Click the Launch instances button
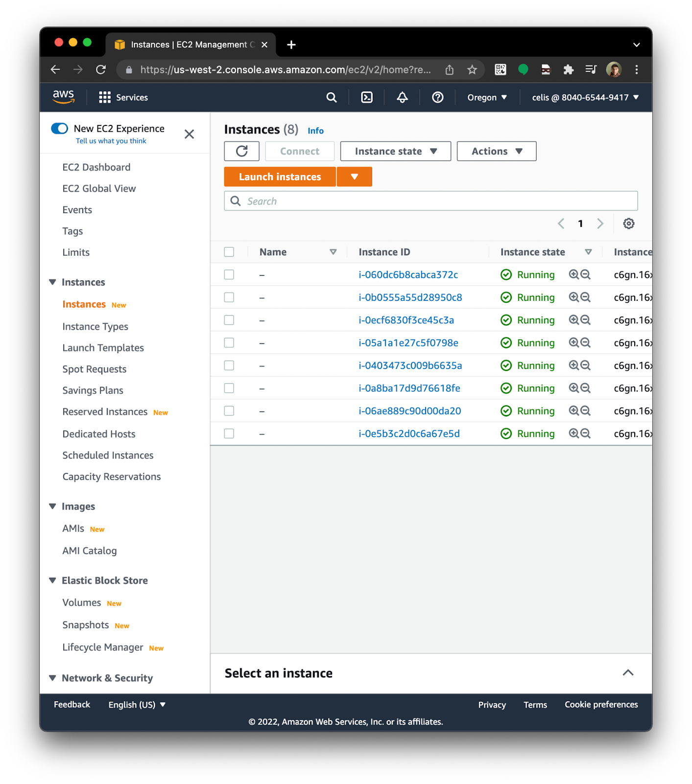This screenshot has height=784, width=692. (280, 177)
